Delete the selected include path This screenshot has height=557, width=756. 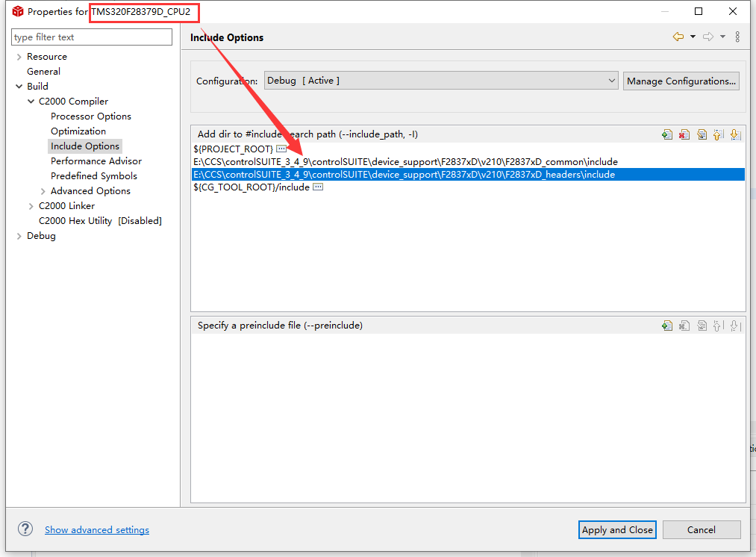684,134
